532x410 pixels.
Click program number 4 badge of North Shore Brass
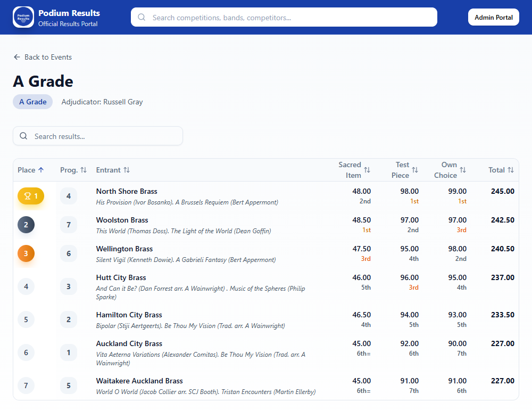(x=69, y=196)
